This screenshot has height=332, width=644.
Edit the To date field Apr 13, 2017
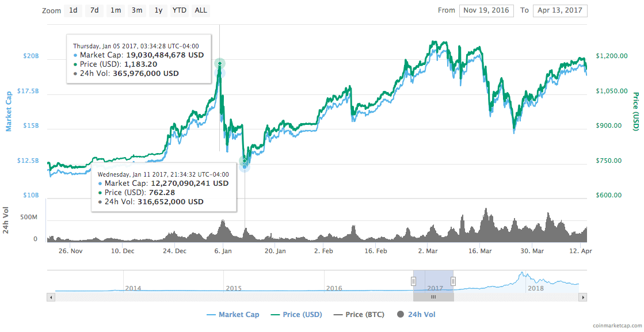(x=560, y=11)
